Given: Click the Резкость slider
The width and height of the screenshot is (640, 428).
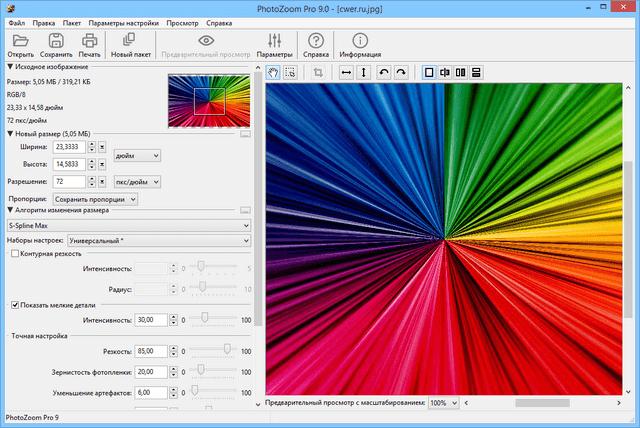Looking at the screenshot, I should point(227,351).
